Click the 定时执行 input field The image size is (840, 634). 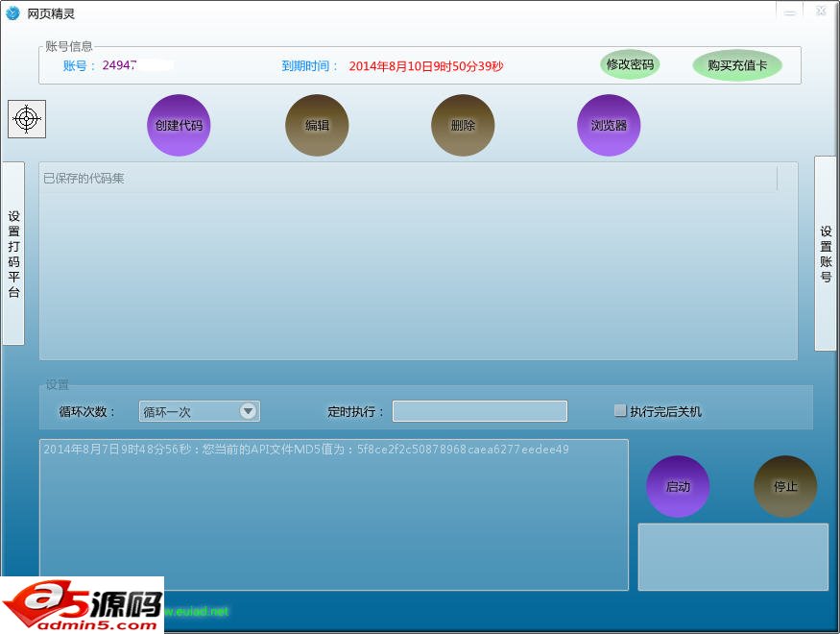(480, 411)
